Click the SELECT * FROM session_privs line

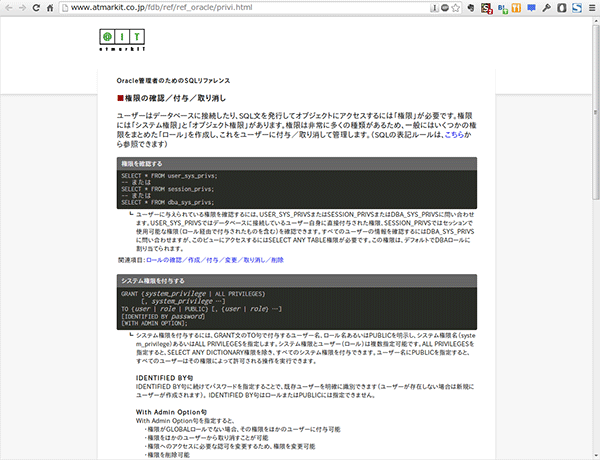[168, 189]
